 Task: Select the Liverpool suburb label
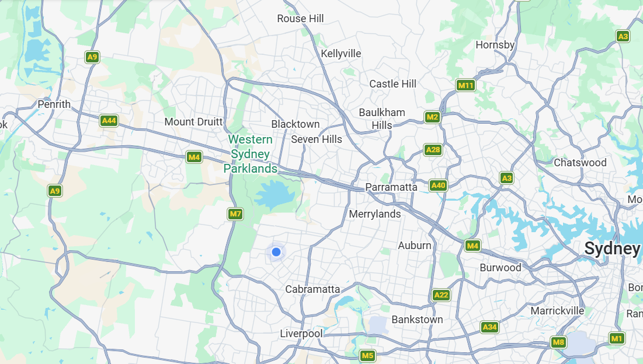click(x=301, y=334)
